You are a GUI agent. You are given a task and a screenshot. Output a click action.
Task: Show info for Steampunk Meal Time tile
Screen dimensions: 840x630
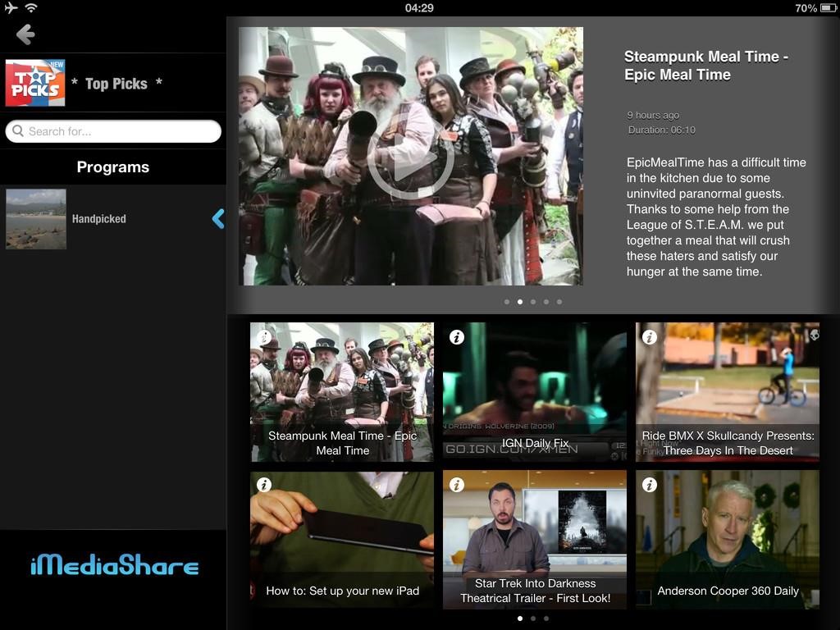tap(264, 336)
